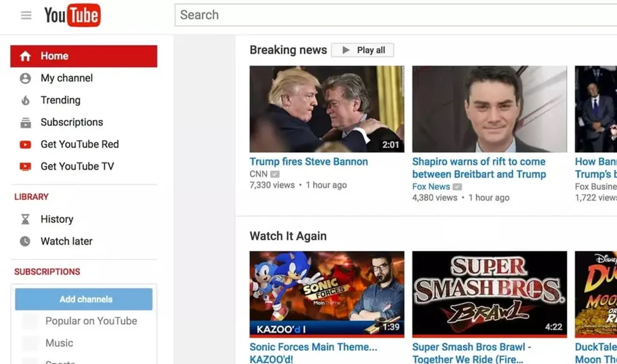Click the Trending flame icon
Viewport: 617px width, 364px height.
(x=25, y=100)
